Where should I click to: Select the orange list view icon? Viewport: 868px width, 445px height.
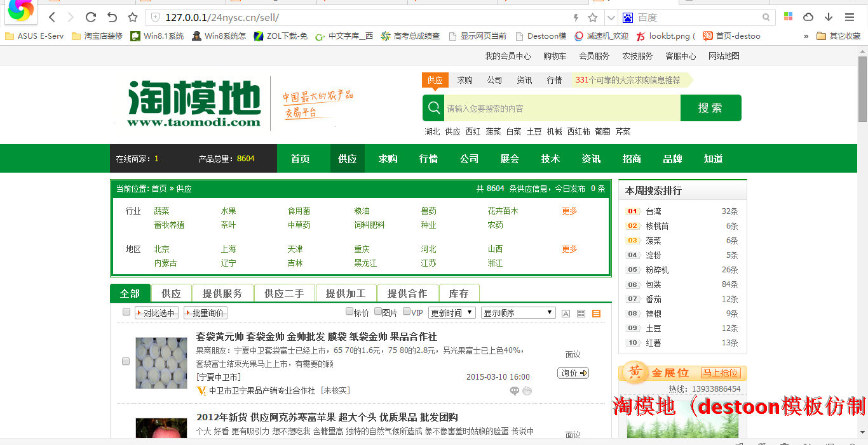pos(596,314)
